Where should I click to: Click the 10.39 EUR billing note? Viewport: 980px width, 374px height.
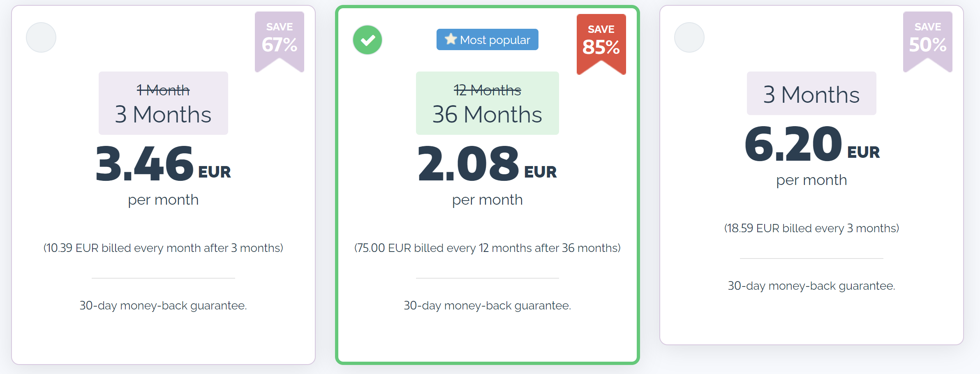(163, 248)
